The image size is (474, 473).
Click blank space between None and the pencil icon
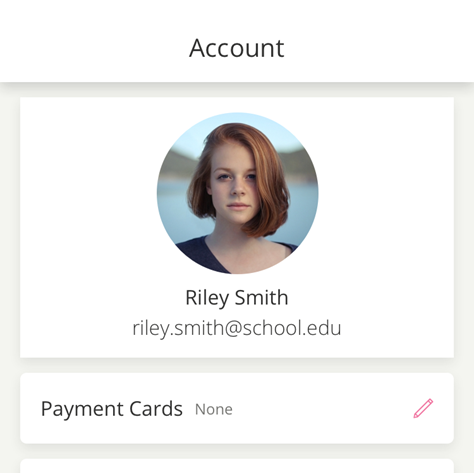[x=322, y=409]
